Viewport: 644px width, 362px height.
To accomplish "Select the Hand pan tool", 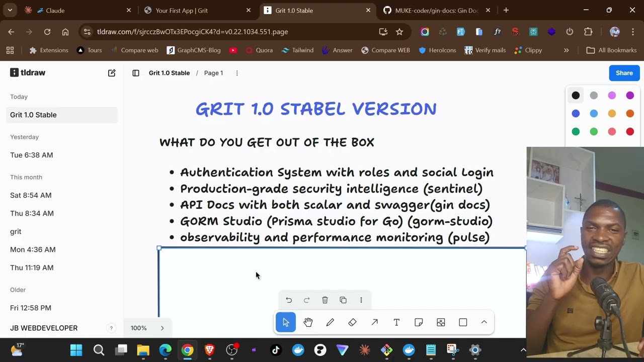I will (x=308, y=322).
